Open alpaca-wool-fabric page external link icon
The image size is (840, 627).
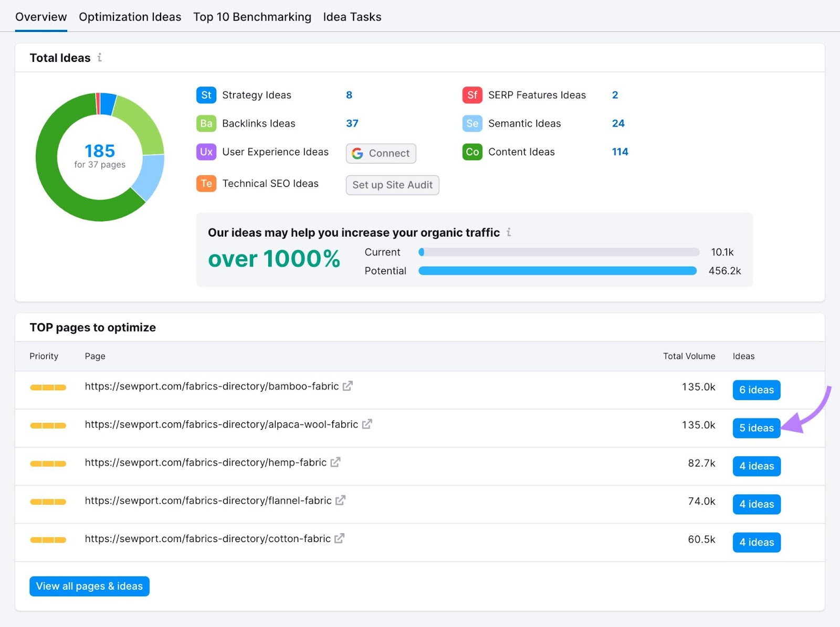pos(367,424)
